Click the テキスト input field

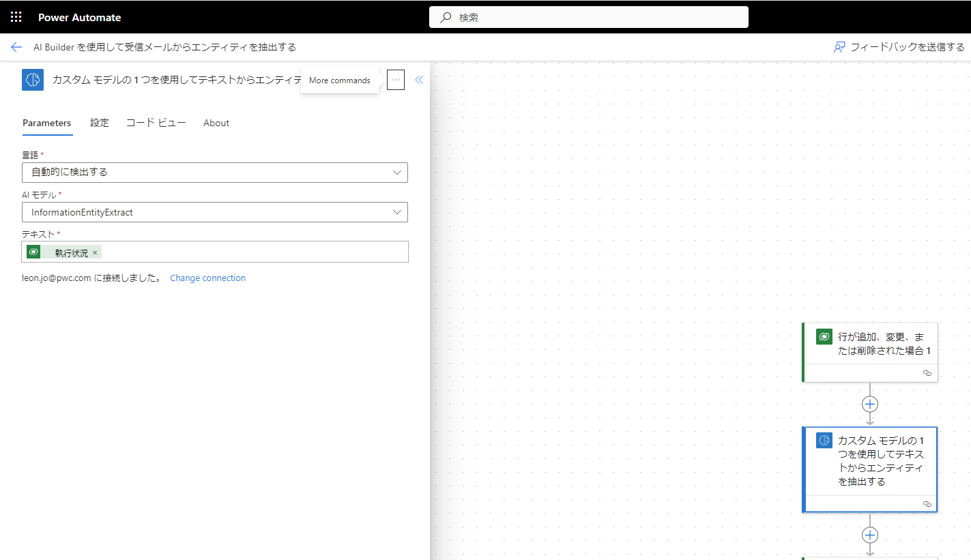point(252,252)
